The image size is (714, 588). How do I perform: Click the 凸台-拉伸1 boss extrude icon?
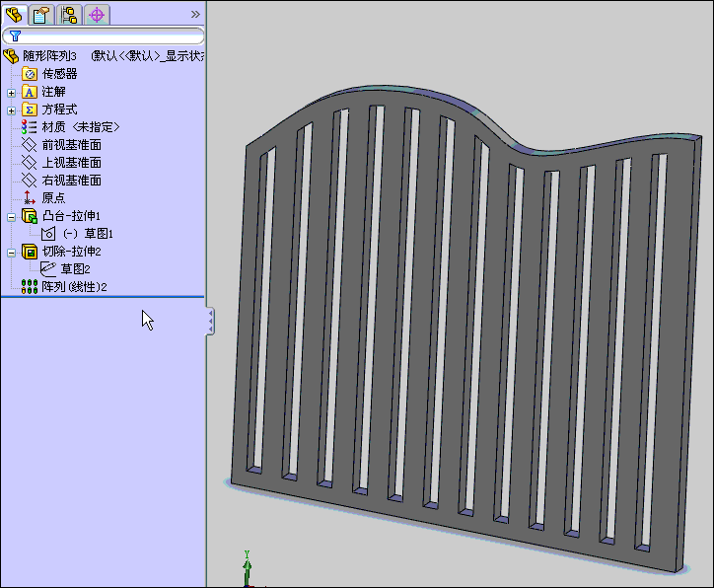[x=30, y=216]
